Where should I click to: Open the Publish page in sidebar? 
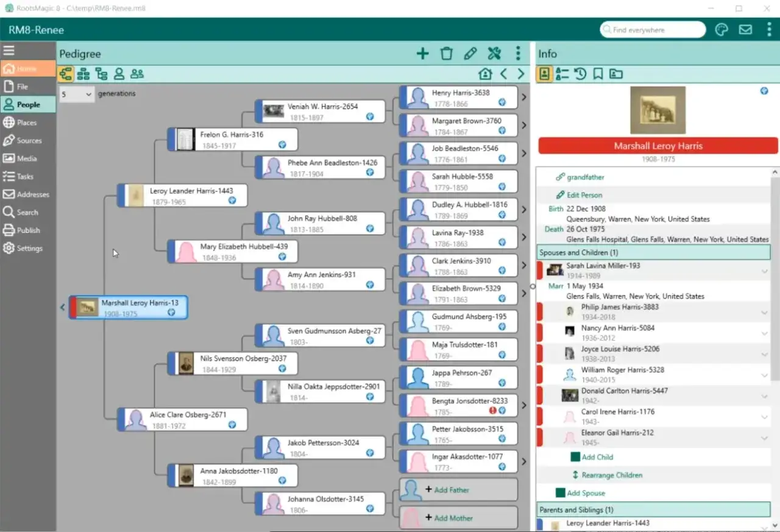coord(28,230)
